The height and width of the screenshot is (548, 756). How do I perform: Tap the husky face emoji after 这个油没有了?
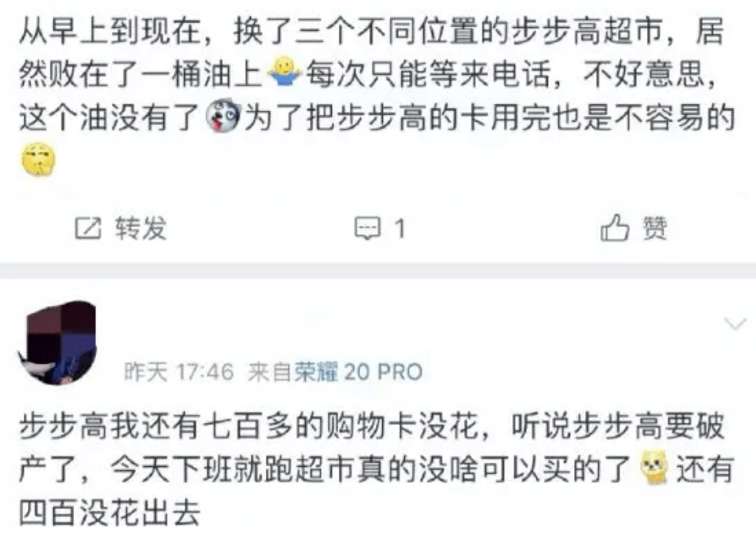tap(223, 116)
